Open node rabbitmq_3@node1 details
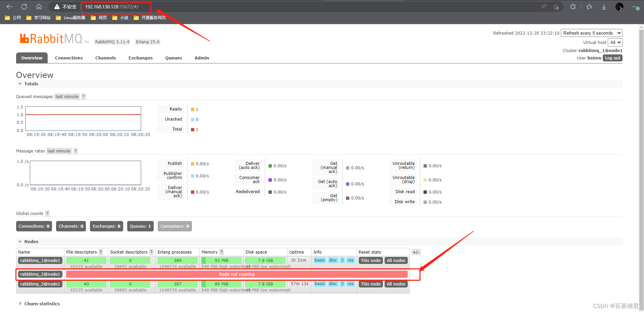644x312 pixels. pos(40,284)
